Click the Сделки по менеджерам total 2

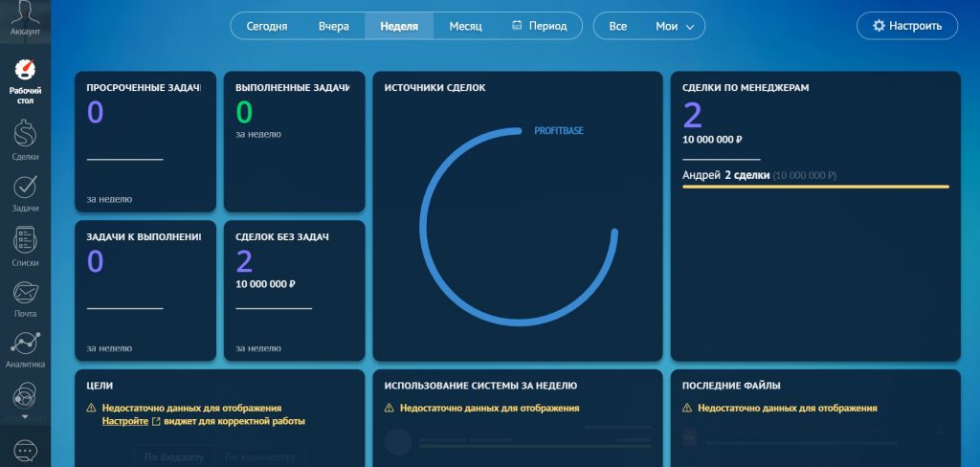693,116
